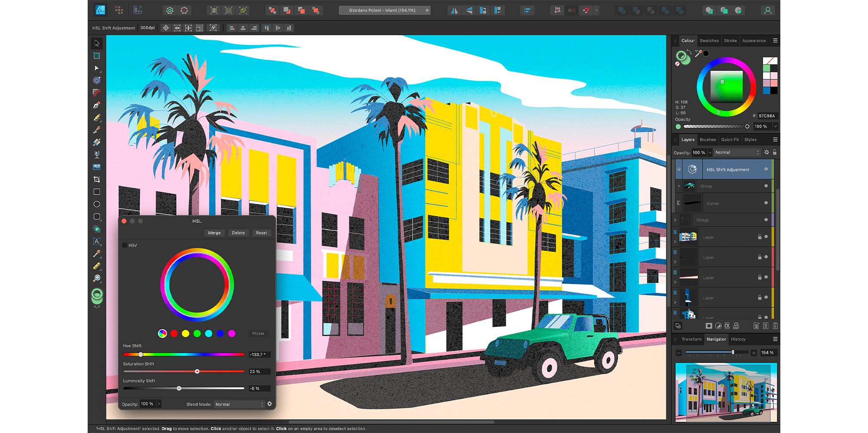Hide the Curve layer
Viewport: 868px width, 433px height.
point(766,203)
